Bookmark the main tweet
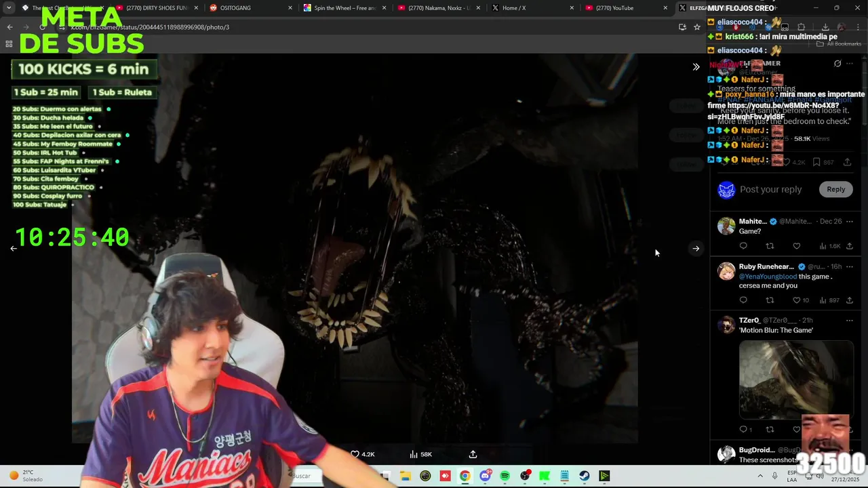The width and height of the screenshot is (868, 488). point(823,162)
